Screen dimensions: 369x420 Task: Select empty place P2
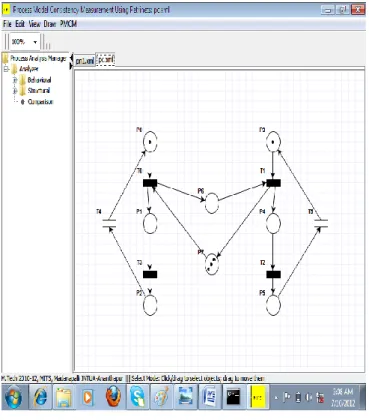click(150, 305)
